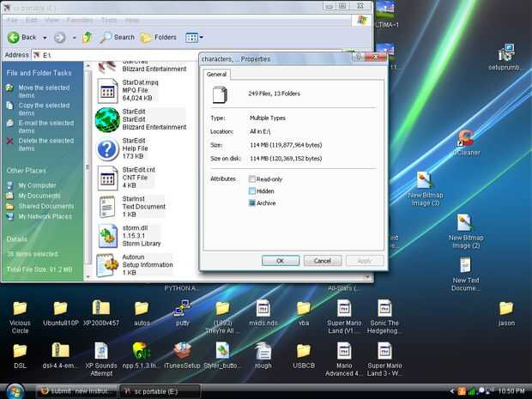Screen dimensions: 532x399
Task: Open the Favorites menu in Explorer
Action: point(80,20)
